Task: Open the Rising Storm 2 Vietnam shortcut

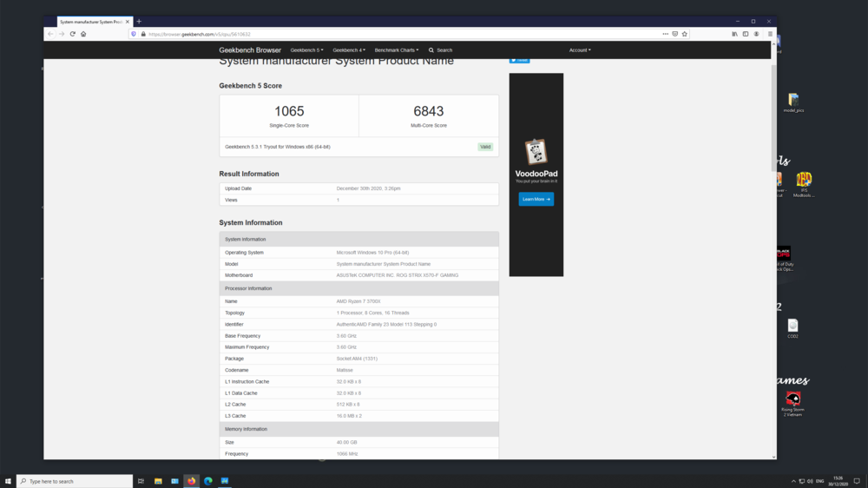Action: point(792,399)
